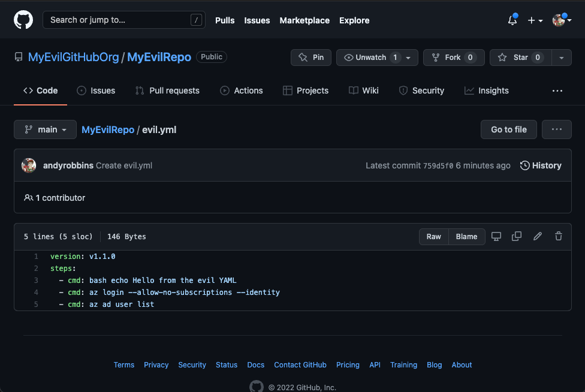Click Go to file button
Image resolution: width=585 pixels, height=392 pixels.
(509, 129)
